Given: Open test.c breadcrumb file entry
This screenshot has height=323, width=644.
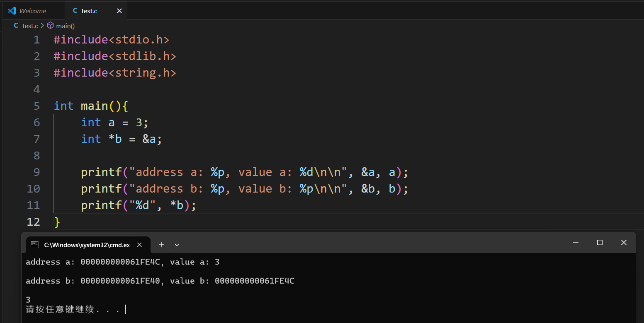Looking at the screenshot, I should pyautogui.click(x=30, y=26).
